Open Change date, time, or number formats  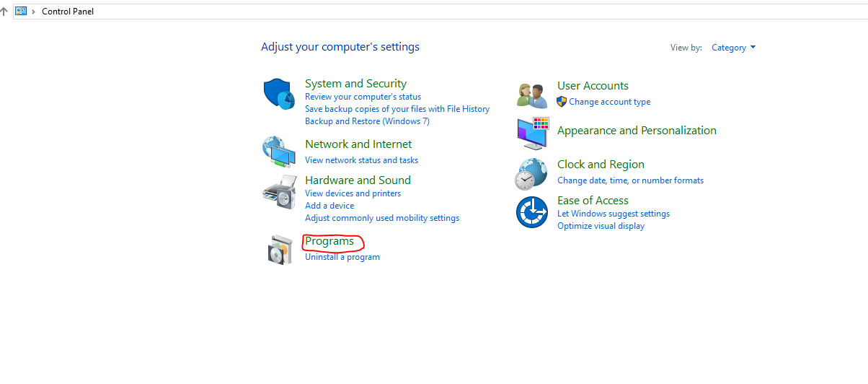pyautogui.click(x=630, y=180)
